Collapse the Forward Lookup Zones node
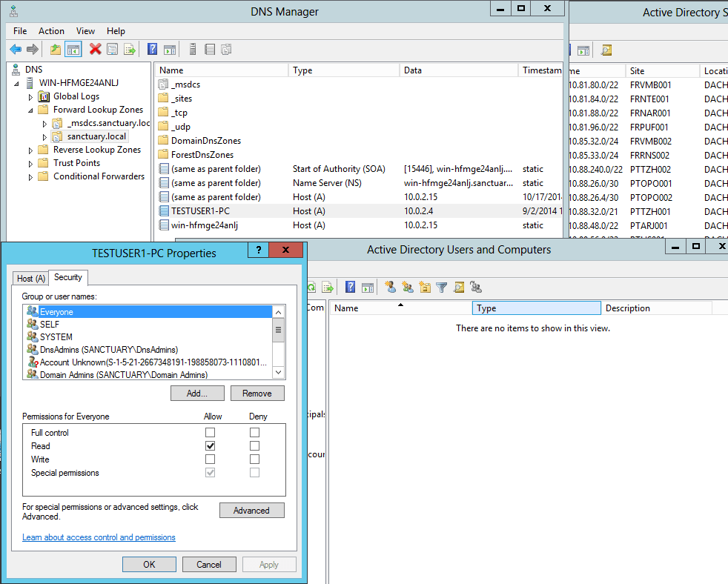728x584 pixels. [30, 109]
